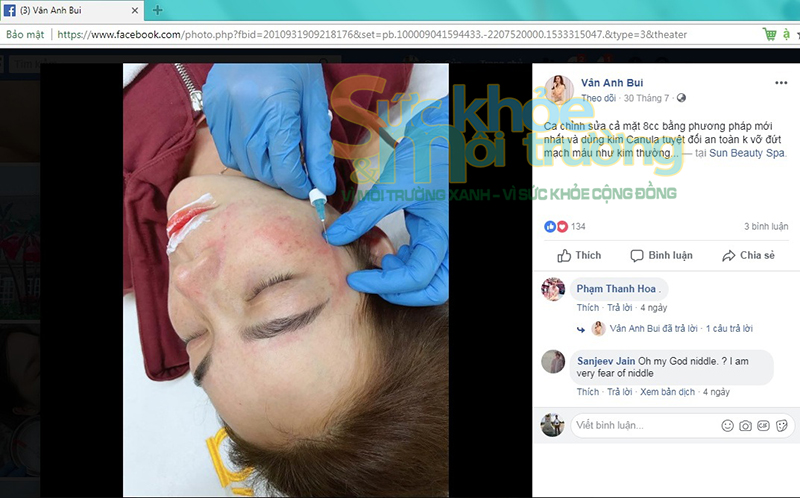Click Xem bản dịch to translate comment

coord(667,392)
